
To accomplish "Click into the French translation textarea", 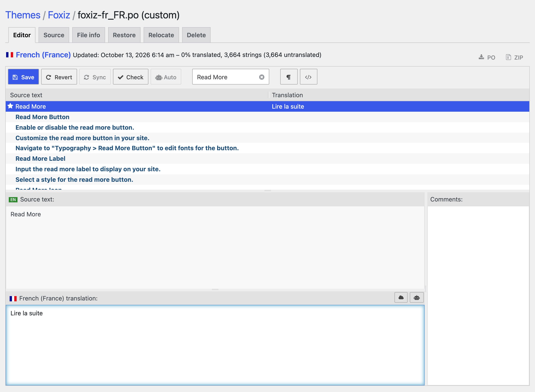I will tap(215, 345).
